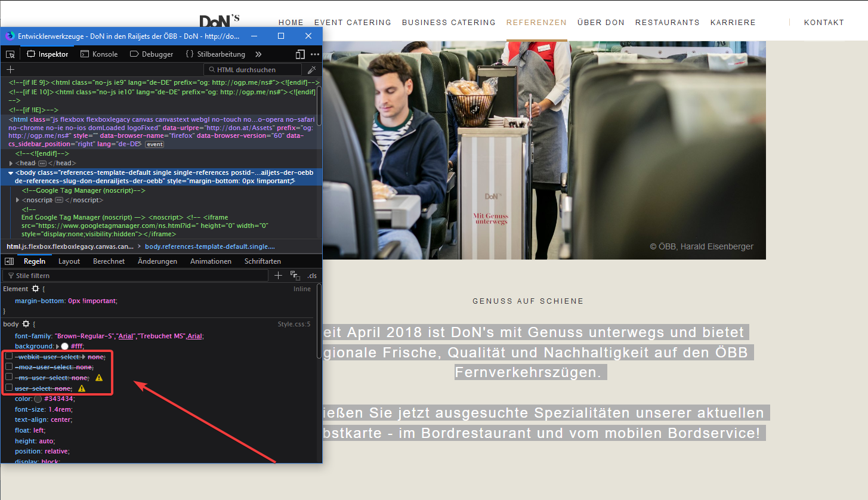Open the Stilbearbeitung tab
The image size is (868, 500).
coord(215,54)
